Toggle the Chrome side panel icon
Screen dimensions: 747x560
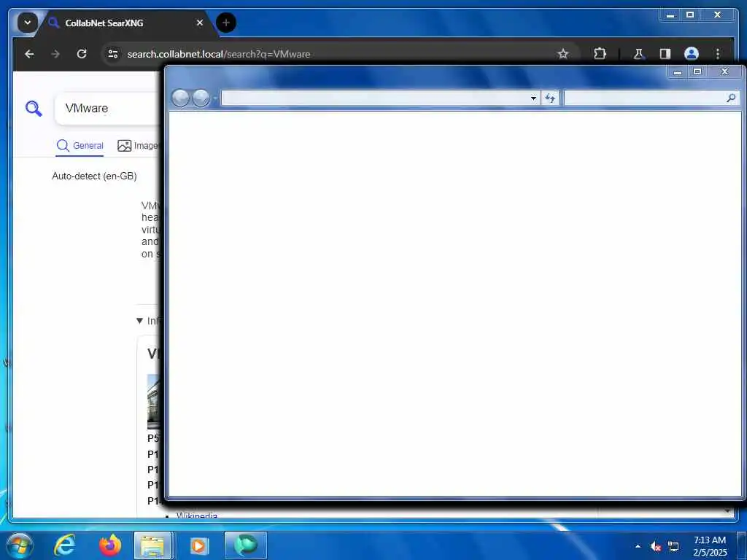[665, 54]
